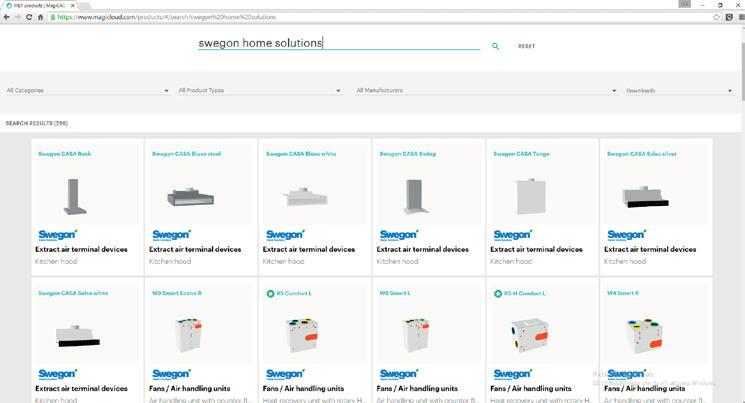Click Swegon logo on CASA Salsa silver card
The height and width of the screenshot is (403, 745).
[x=627, y=235]
